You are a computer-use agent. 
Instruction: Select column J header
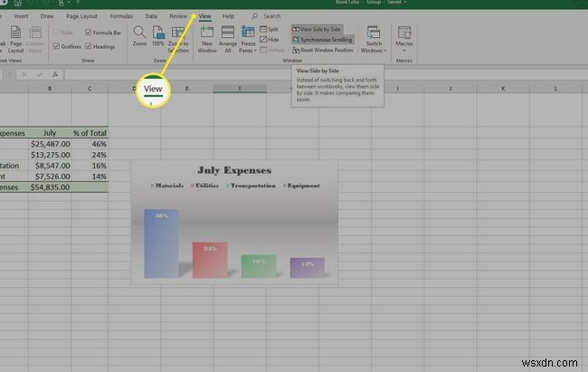450,89
